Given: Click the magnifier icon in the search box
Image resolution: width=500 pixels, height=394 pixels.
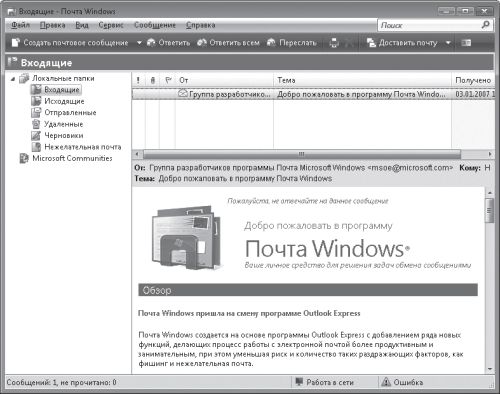Looking at the screenshot, I should (x=486, y=25).
